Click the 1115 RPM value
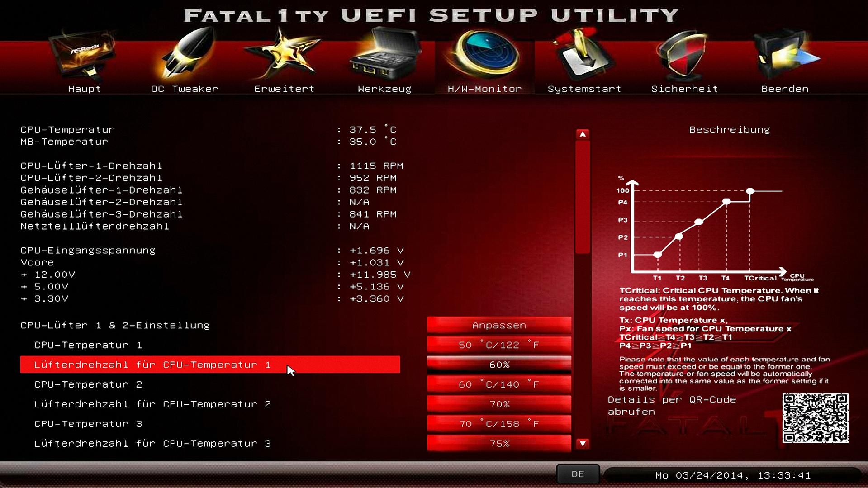Screen dimensions: 868x488 click(x=376, y=166)
